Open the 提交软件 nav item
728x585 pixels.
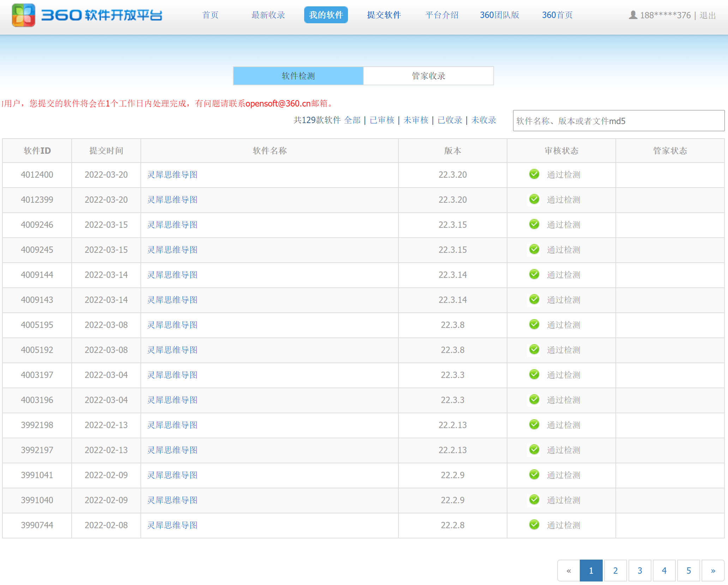tap(384, 15)
